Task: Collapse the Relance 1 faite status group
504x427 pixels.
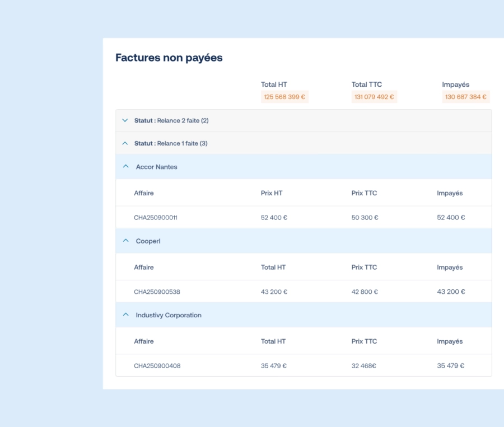Action: pos(125,143)
